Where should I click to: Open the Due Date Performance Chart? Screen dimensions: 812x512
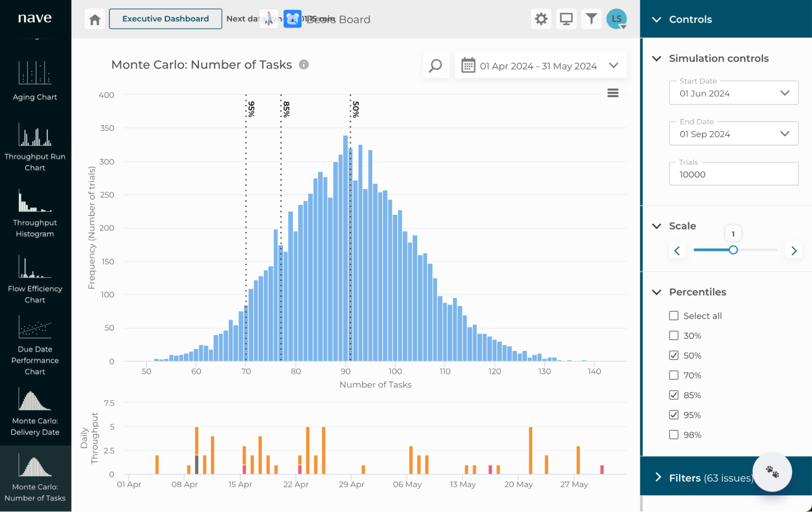(x=35, y=343)
